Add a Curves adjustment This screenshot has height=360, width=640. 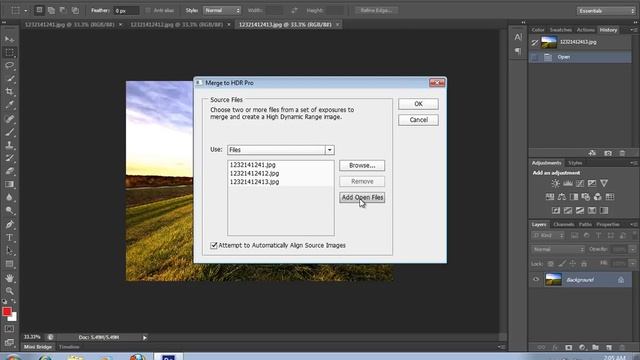[x=580, y=183]
